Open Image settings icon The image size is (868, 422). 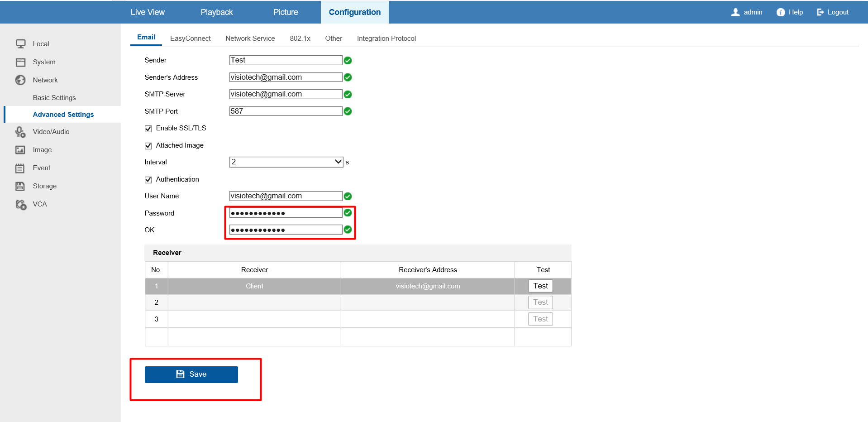click(x=20, y=150)
